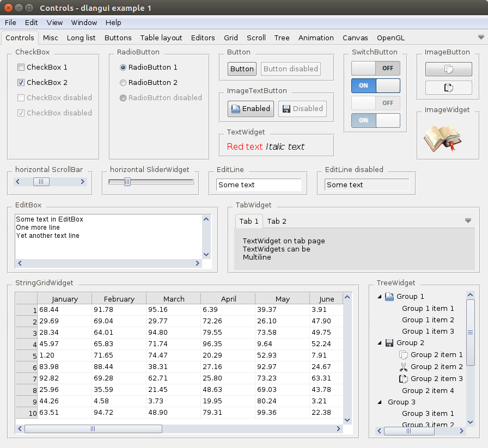This screenshot has width=488, height=448.
Task: Open the Window menu
Action: click(84, 23)
